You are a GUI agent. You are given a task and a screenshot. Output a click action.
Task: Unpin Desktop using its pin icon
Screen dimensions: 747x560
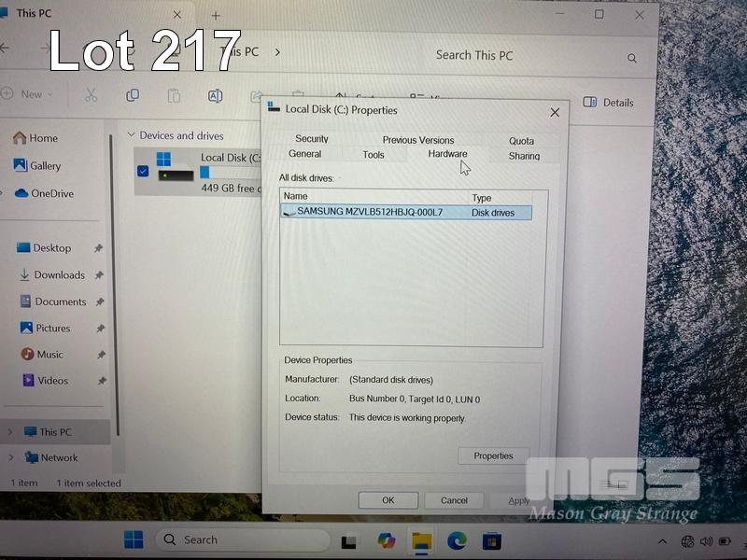[98, 248]
